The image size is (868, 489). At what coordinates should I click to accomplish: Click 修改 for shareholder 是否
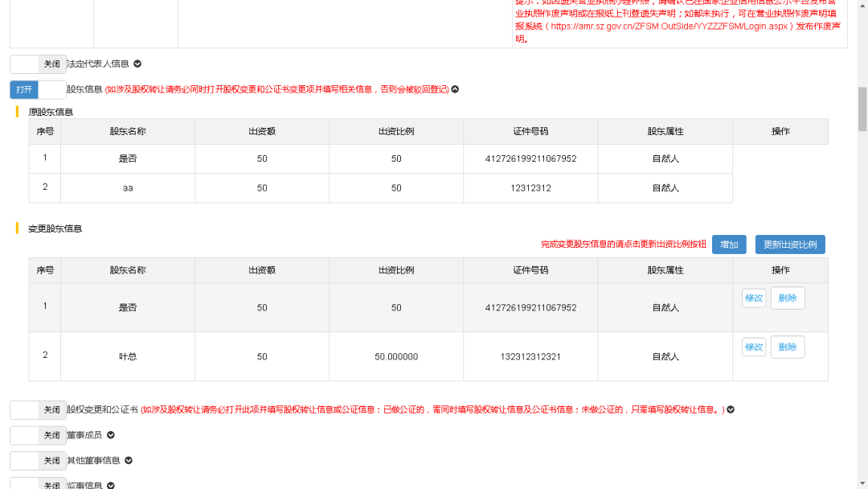click(x=754, y=298)
